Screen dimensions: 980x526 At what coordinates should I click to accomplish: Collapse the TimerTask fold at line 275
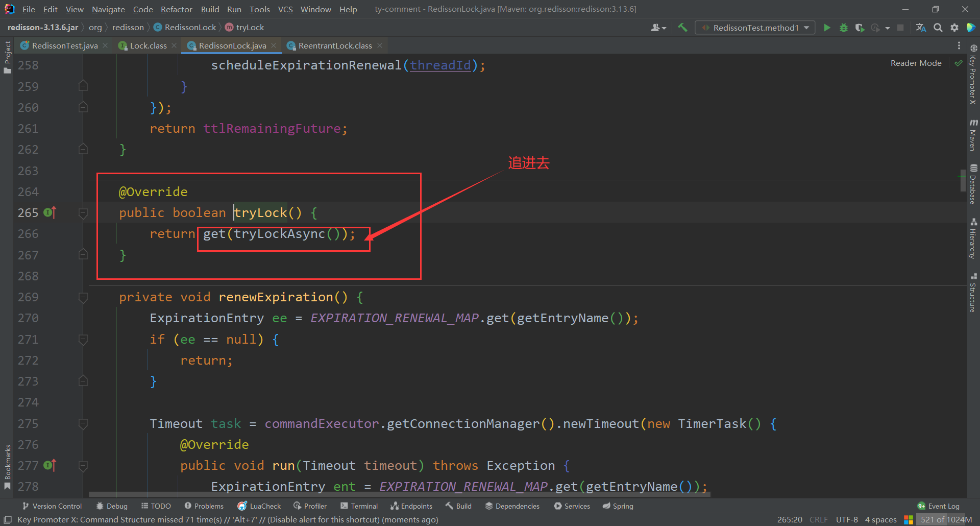pyautogui.click(x=83, y=423)
